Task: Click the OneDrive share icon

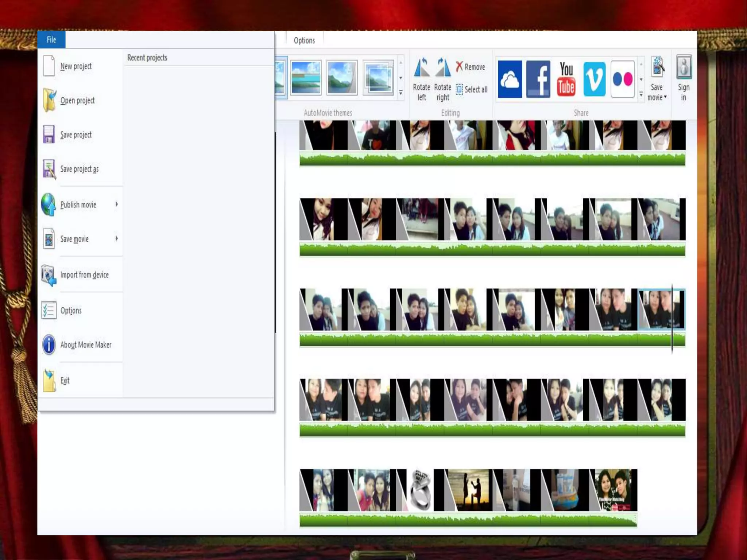Action: coord(510,79)
